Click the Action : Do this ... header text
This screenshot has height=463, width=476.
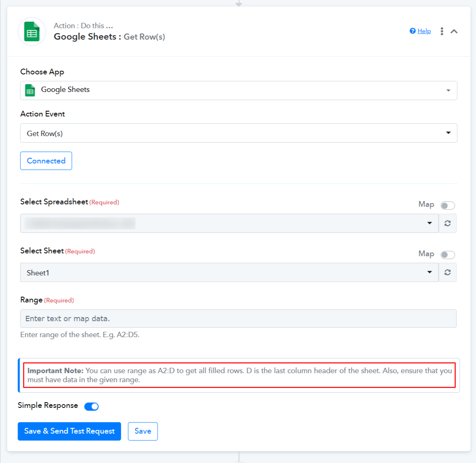[x=83, y=25]
